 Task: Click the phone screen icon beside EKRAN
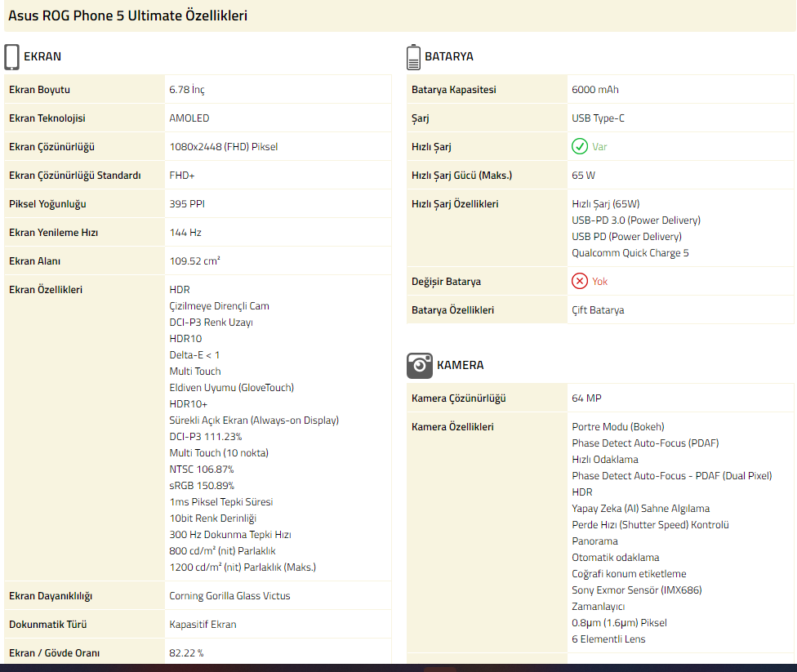[12, 57]
